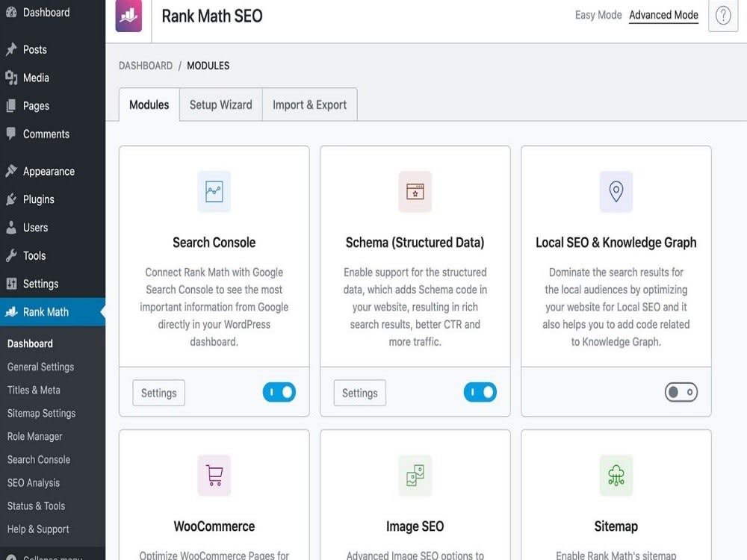Screen dimensions: 747x560
Task: Click the MODULES breadcrumb text
Action: click(x=208, y=66)
